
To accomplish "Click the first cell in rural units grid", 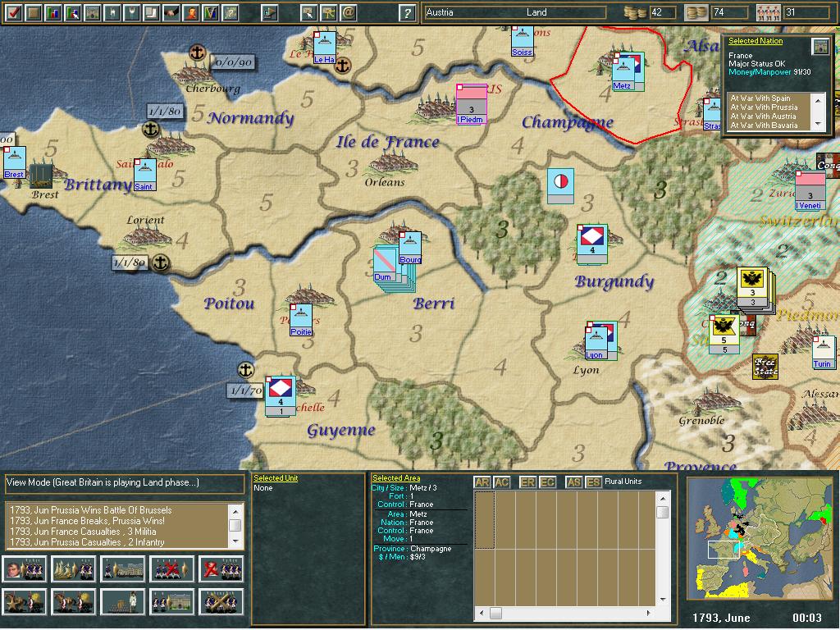I will (x=484, y=519).
